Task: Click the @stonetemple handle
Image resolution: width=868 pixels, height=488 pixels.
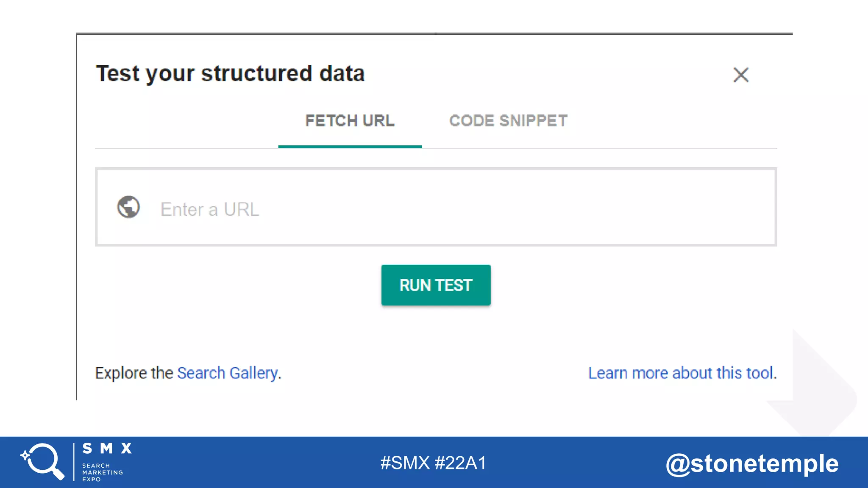Action: click(x=752, y=463)
